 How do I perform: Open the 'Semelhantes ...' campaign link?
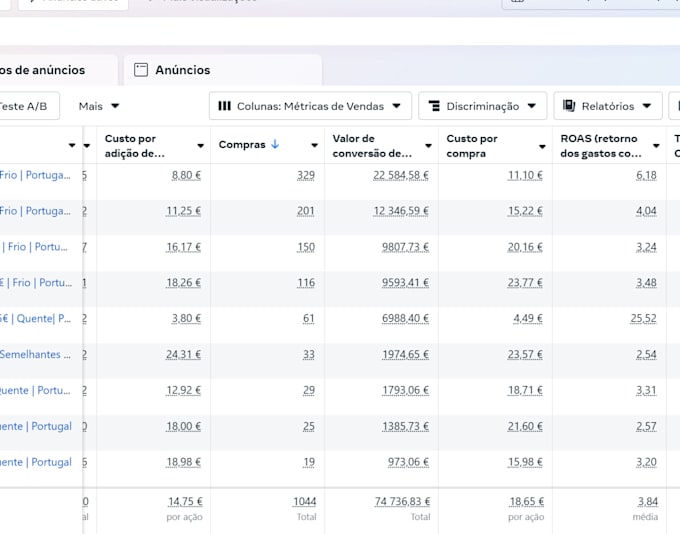tap(35, 354)
